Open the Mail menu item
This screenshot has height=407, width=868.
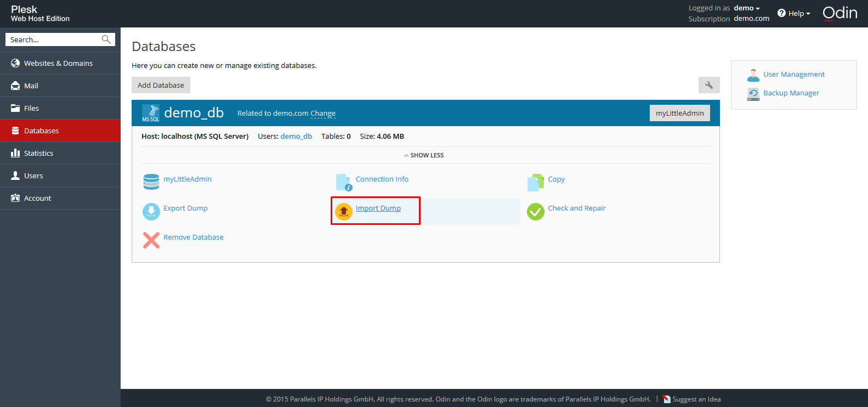[60, 86]
